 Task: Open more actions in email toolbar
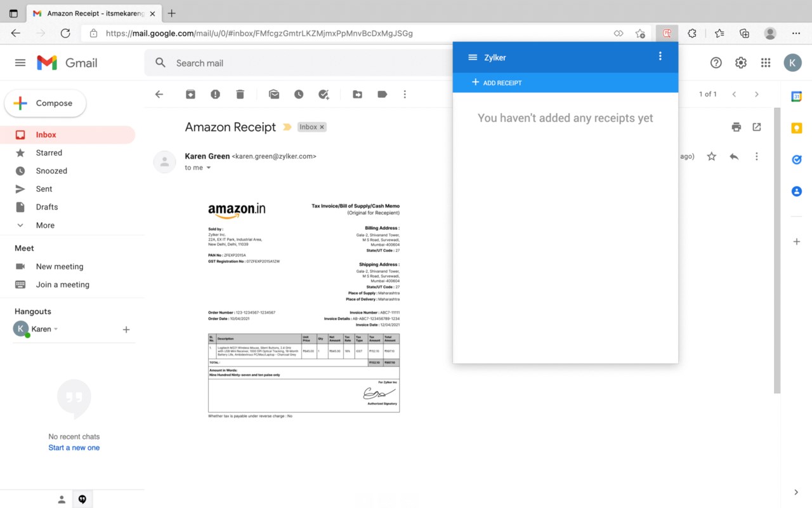(x=405, y=94)
